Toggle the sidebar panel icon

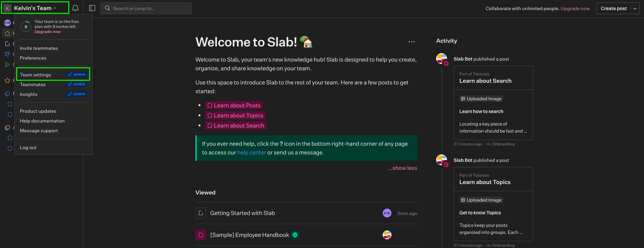click(92, 8)
